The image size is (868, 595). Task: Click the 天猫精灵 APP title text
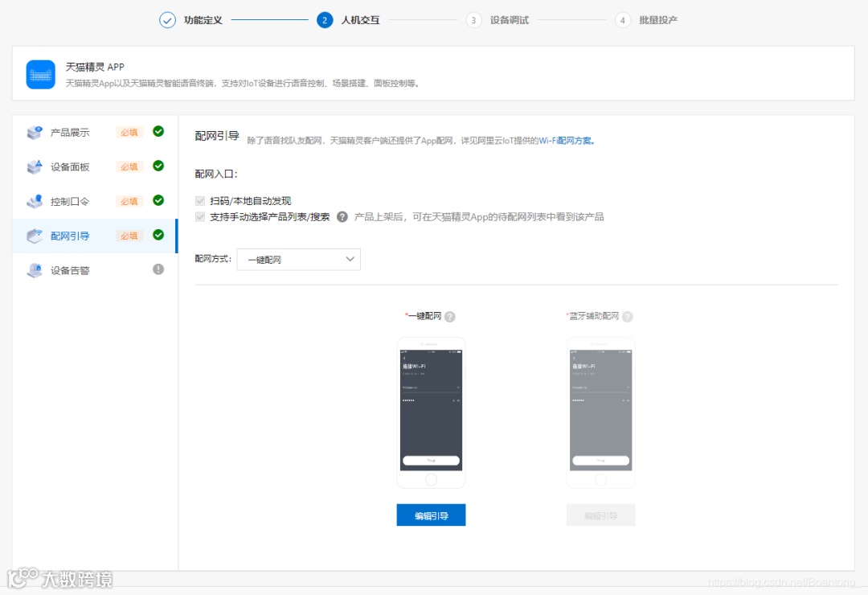point(95,67)
